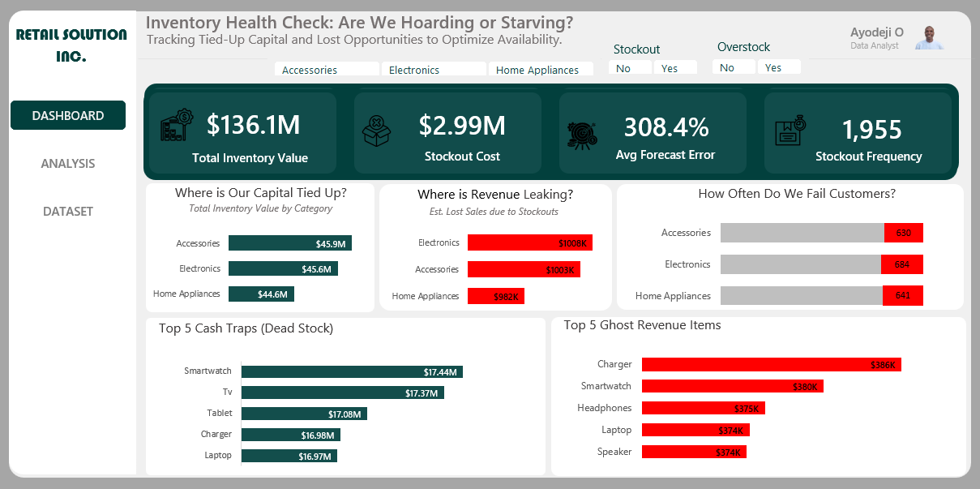The image size is (980, 489).
Task: Set Overstock filter to Yes
Action: tap(779, 67)
